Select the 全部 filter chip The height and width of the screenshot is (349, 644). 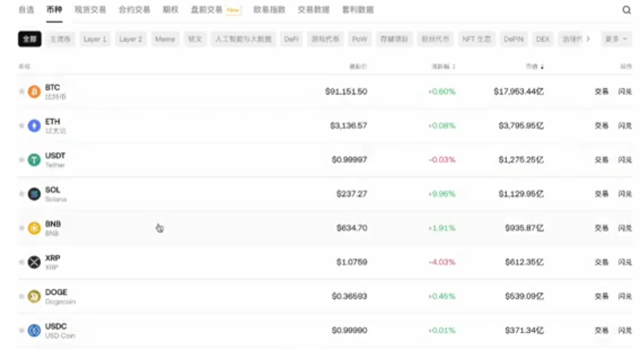(x=29, y=39)
